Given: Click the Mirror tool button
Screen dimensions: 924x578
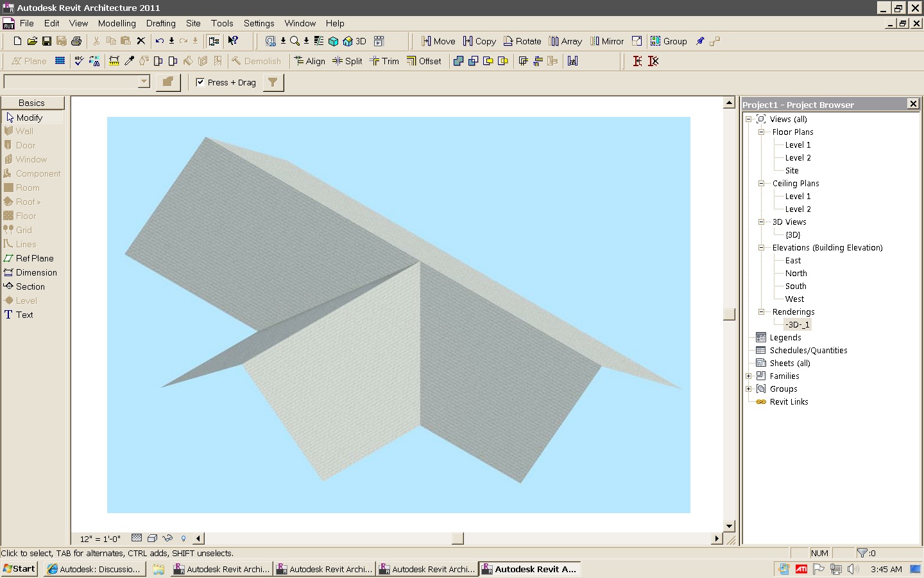Looking at the screenshot, I should [607, 41].
